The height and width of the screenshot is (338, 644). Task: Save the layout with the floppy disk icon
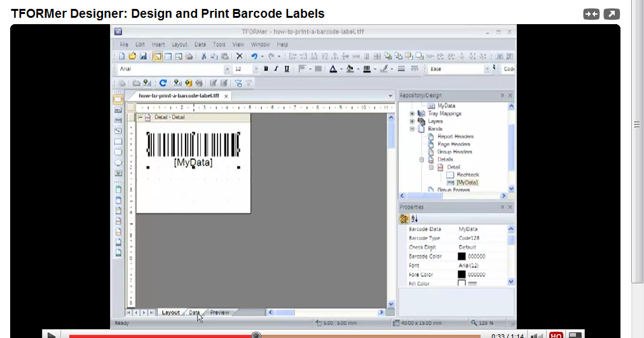143,57
